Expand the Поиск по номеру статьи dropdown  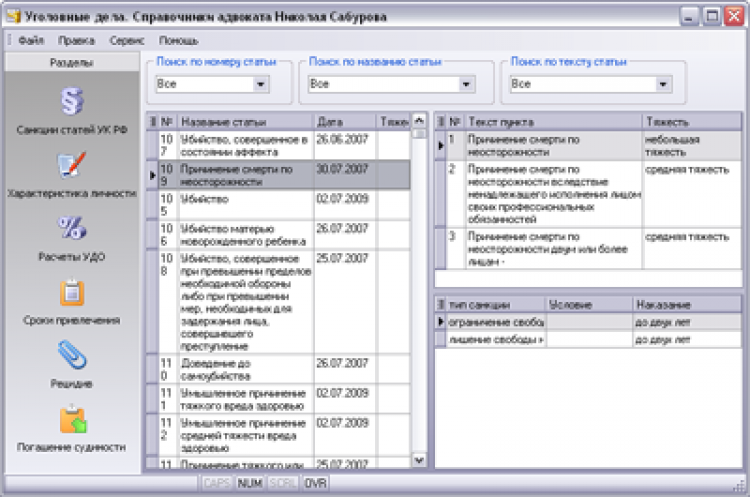click(x=261, y=84)
